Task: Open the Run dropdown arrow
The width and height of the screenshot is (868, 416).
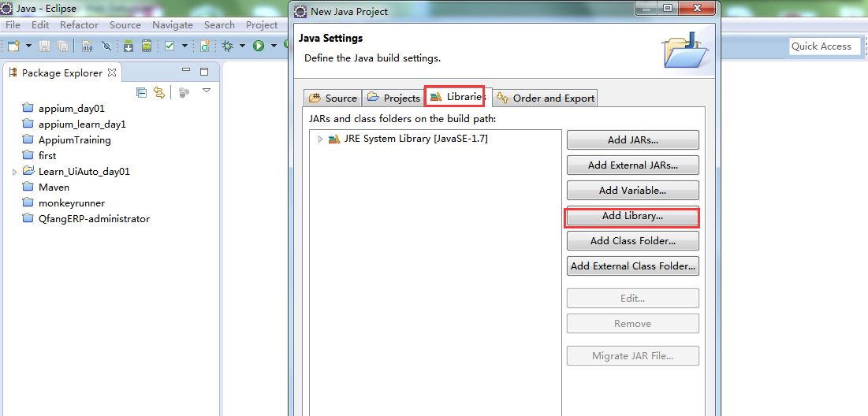Action: pyautogui.click(x=274, y=46)
